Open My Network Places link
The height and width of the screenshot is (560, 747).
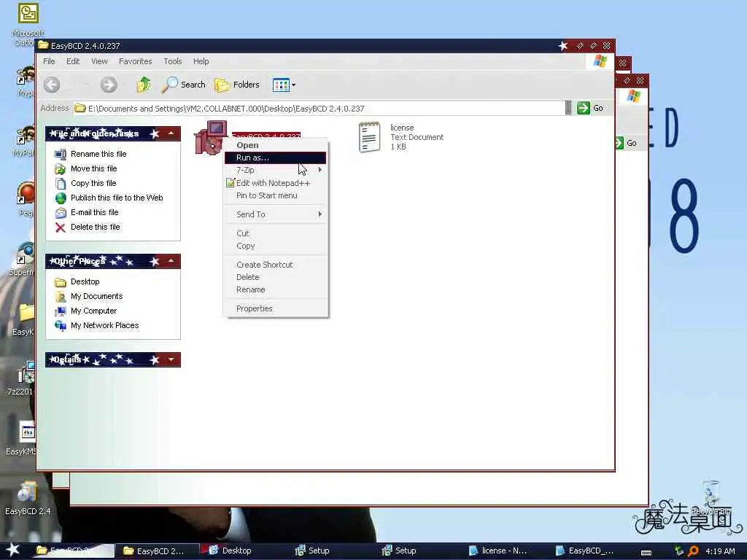pyautogui.click(x=105, y=326)
